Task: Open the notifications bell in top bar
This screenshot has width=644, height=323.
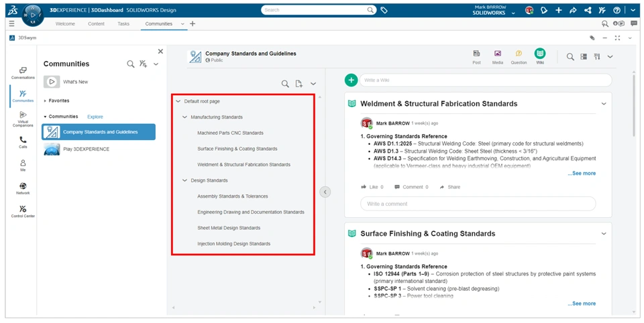Action: pos(544,11)
